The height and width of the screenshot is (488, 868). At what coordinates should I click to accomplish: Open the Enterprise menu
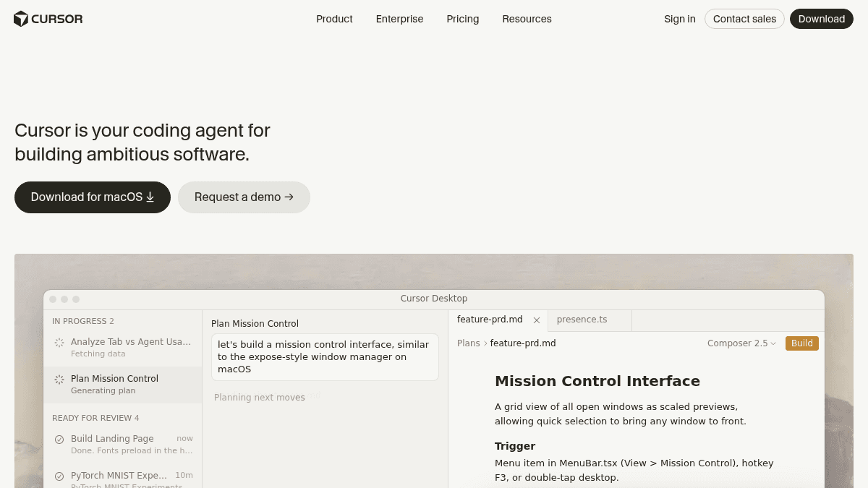click(399, 19)
